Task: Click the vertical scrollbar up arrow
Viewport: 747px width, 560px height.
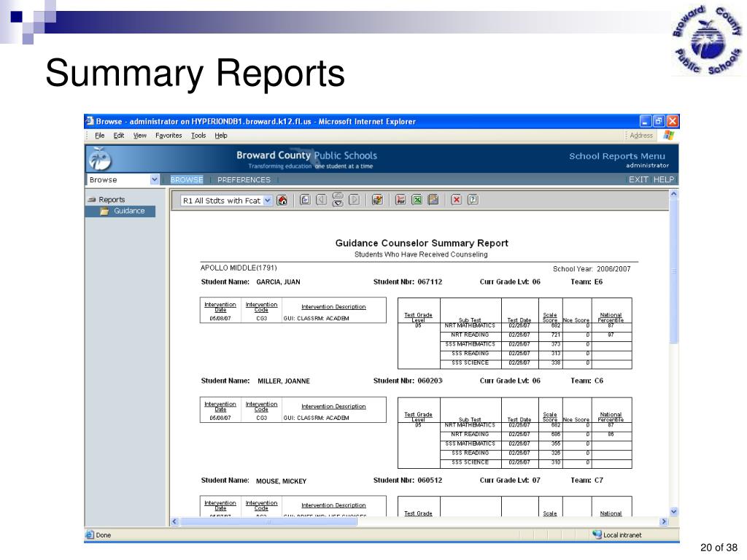Action: 673,194
